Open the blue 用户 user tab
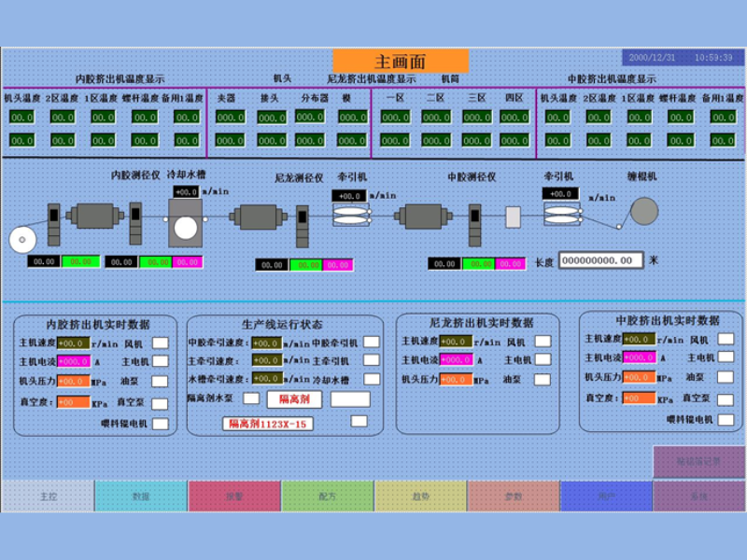747x560 pixels. 606,497
